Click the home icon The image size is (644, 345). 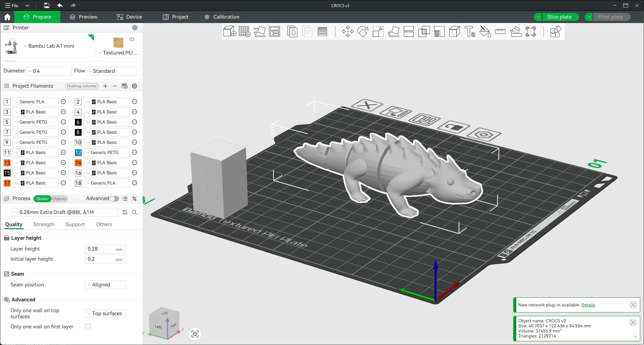pyautogui.click(x=7, y=17)
